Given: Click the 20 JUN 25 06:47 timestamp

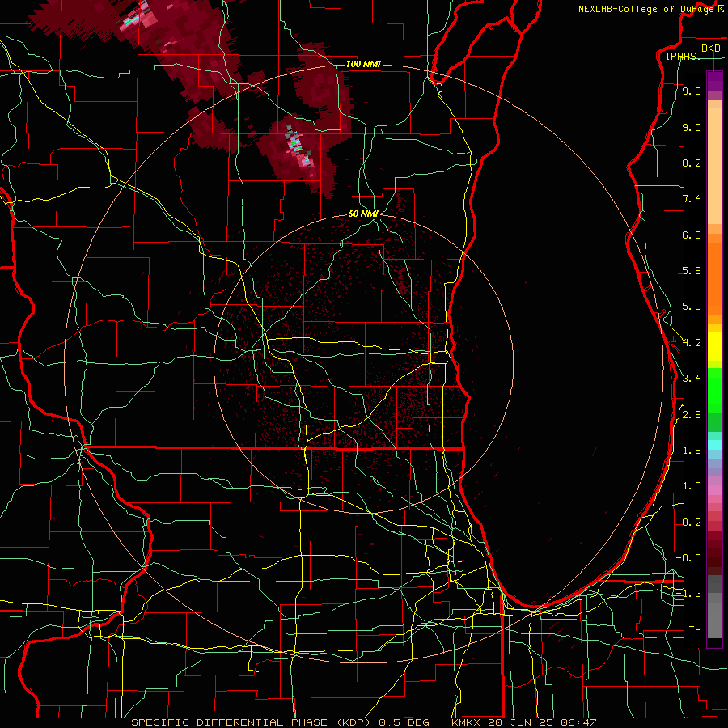Looking at the screenshot, I should [544, 722].
